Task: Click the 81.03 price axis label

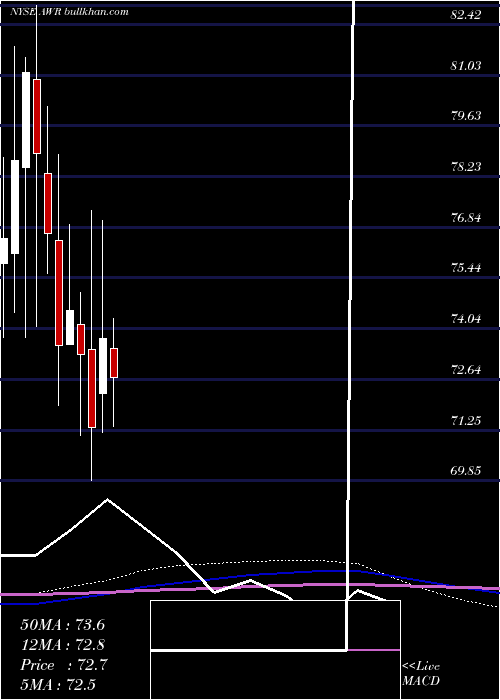Action: pyautogui.click(x=466, y=66)
